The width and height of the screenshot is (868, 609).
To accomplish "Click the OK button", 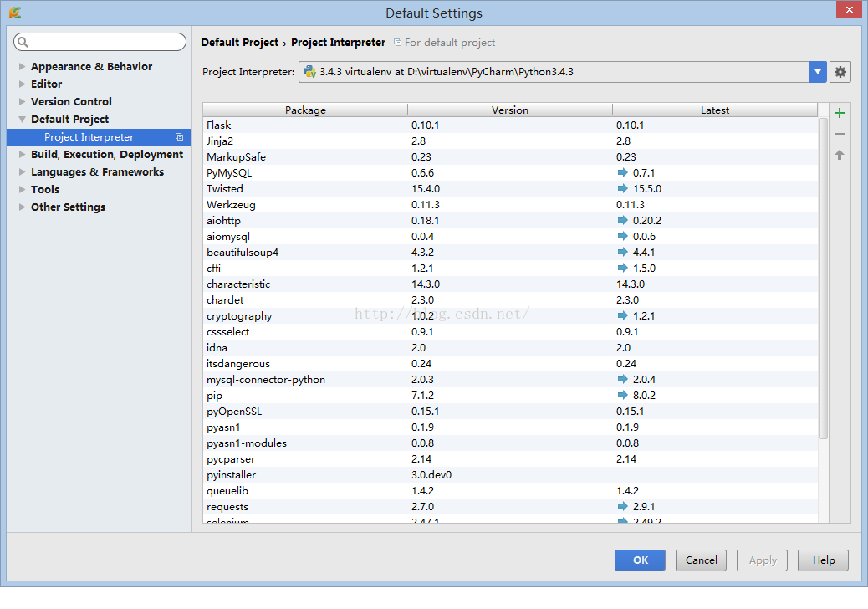I will point(640,560).
